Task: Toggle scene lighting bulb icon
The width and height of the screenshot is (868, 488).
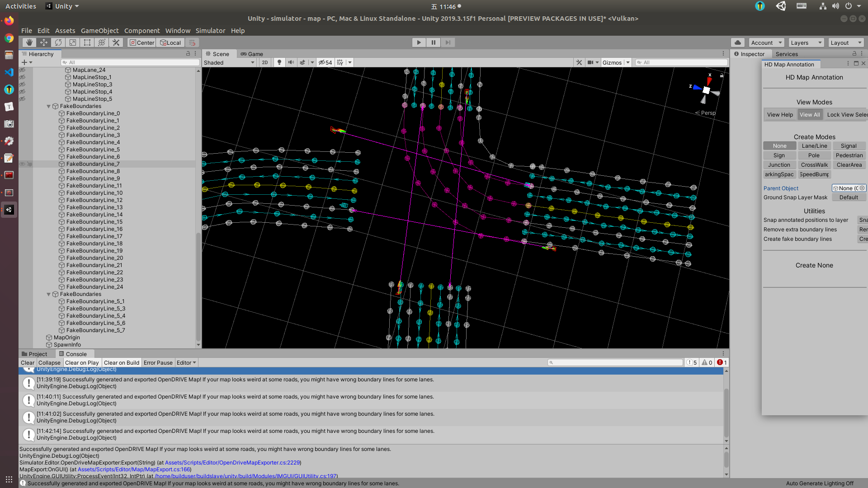Action: [x=279, y=62]
